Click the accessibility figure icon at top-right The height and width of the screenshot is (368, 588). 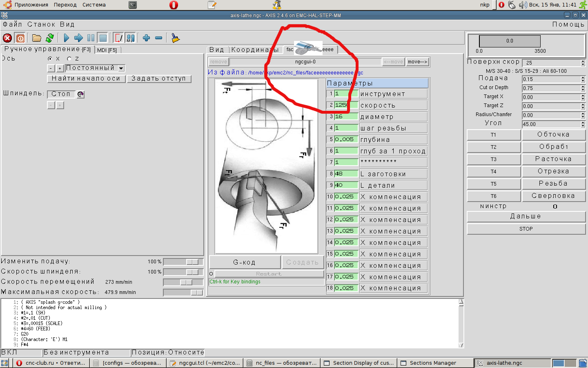(x=583, y=5)
